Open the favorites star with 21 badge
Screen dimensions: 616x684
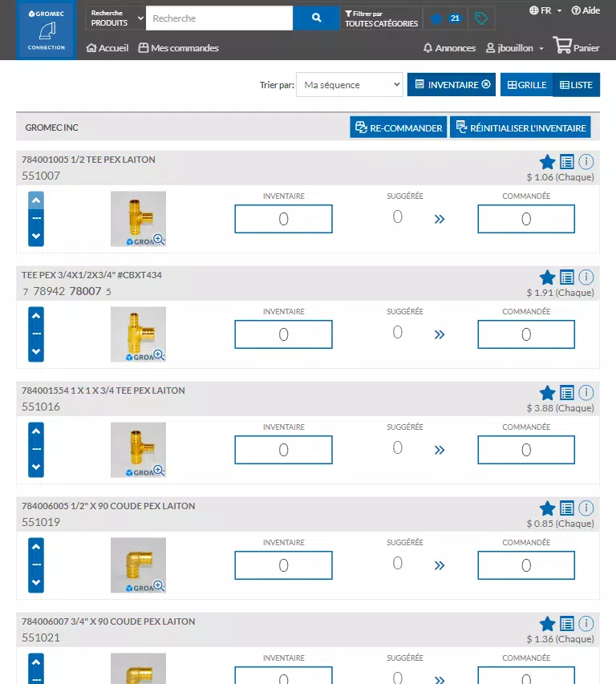445,18
